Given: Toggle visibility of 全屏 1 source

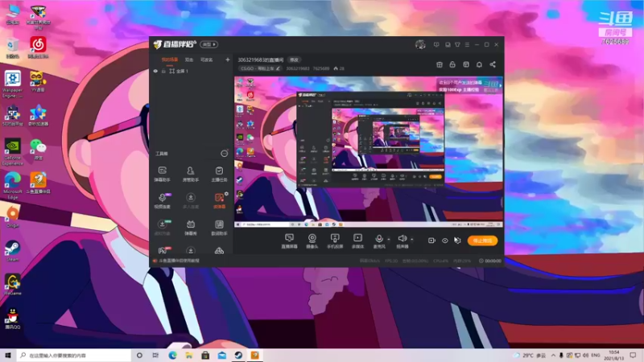Looking at the screenshot, I should click(x=155, y=71).
